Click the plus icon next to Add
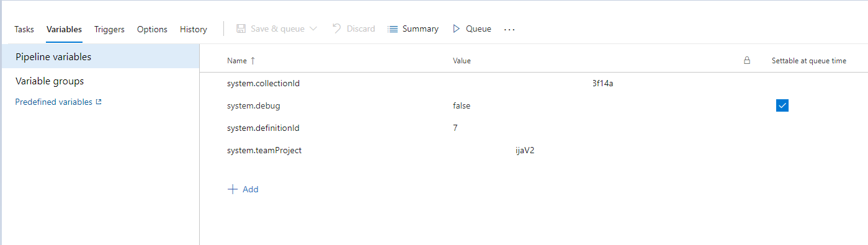 point(233,189)
